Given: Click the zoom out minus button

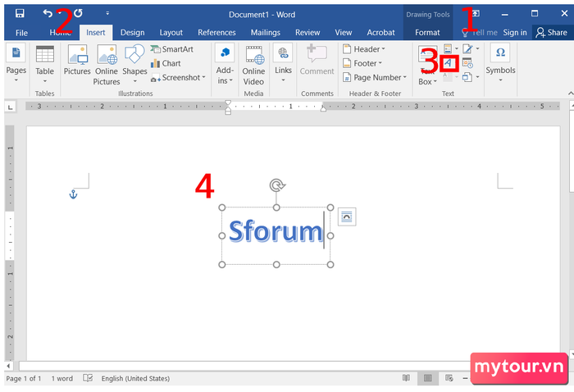Looking at the screenshot, I should 465,378.
